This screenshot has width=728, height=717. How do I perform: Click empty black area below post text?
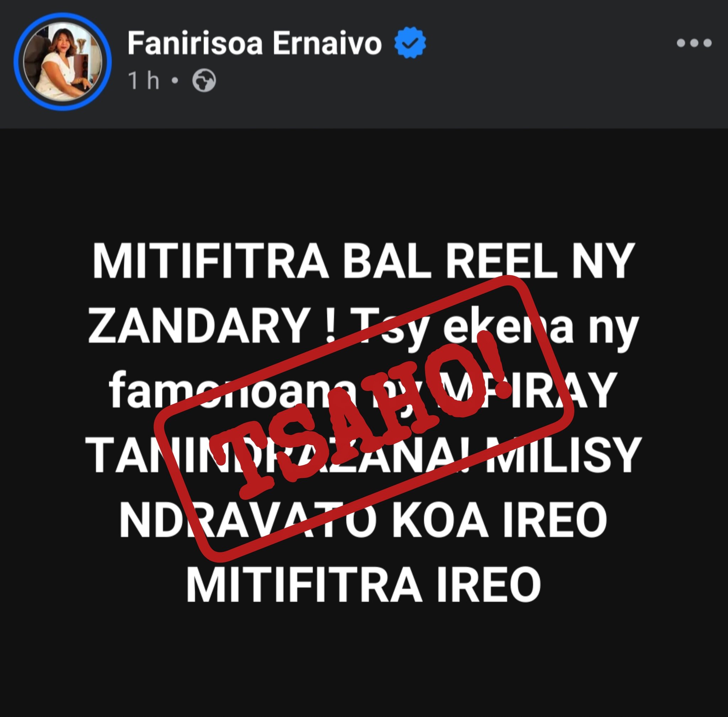pos(364,663)
